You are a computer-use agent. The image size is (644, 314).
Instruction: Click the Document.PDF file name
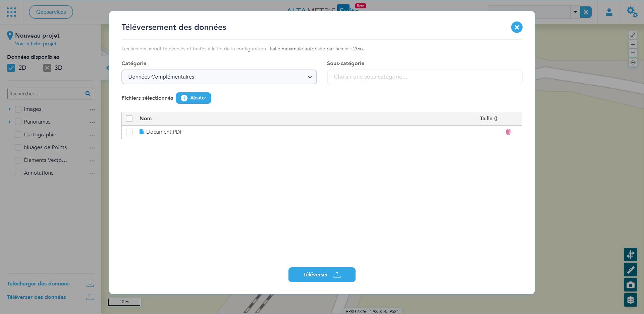click(x=164, y=132)
